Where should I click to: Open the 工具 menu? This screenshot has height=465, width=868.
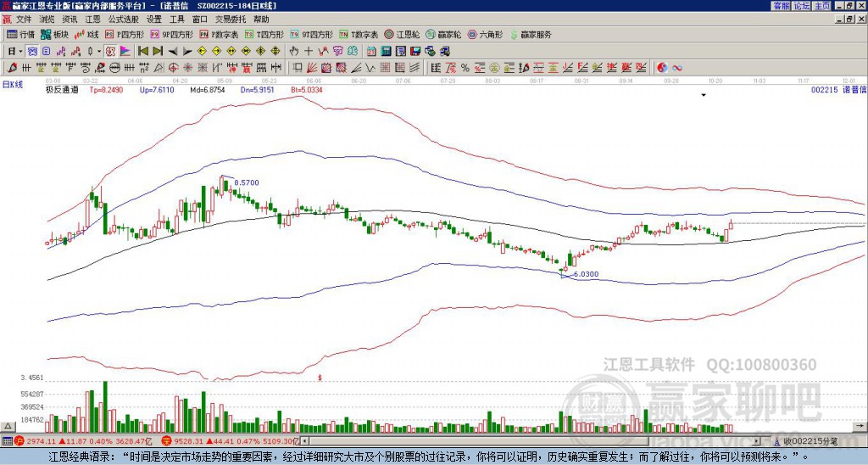[176, 20]
